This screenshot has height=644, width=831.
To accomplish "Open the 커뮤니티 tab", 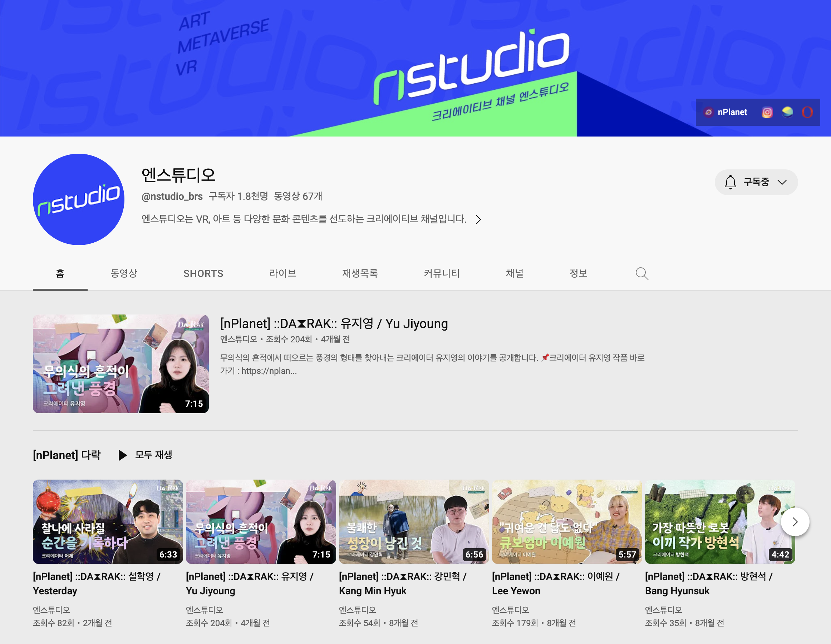I will tap(441, 273).
